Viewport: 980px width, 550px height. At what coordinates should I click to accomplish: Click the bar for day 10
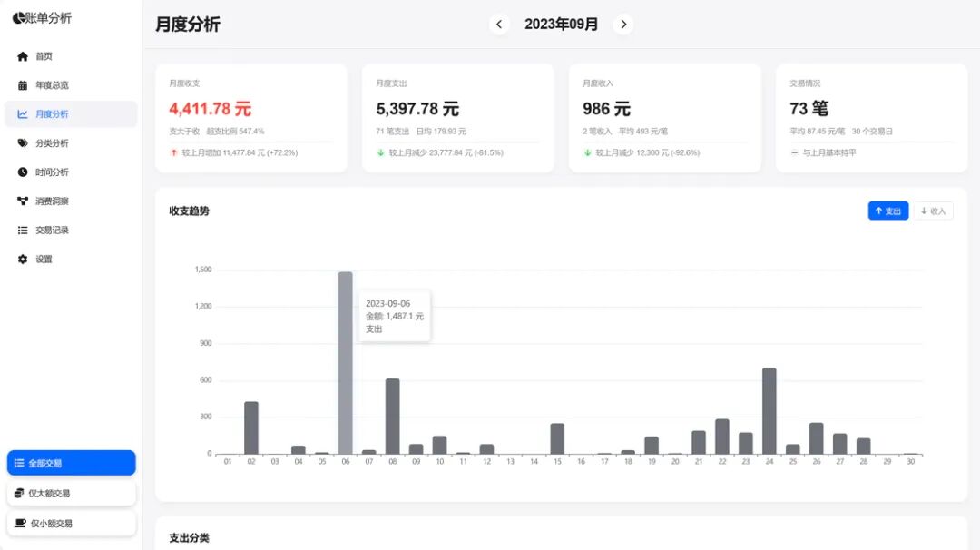pos(439,445)
